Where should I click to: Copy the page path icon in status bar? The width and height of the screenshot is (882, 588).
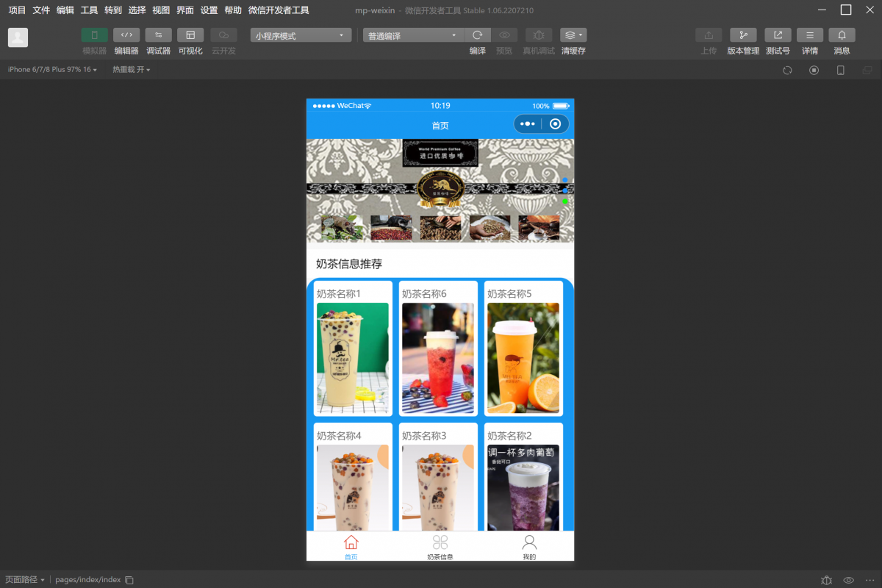(129, 580)
